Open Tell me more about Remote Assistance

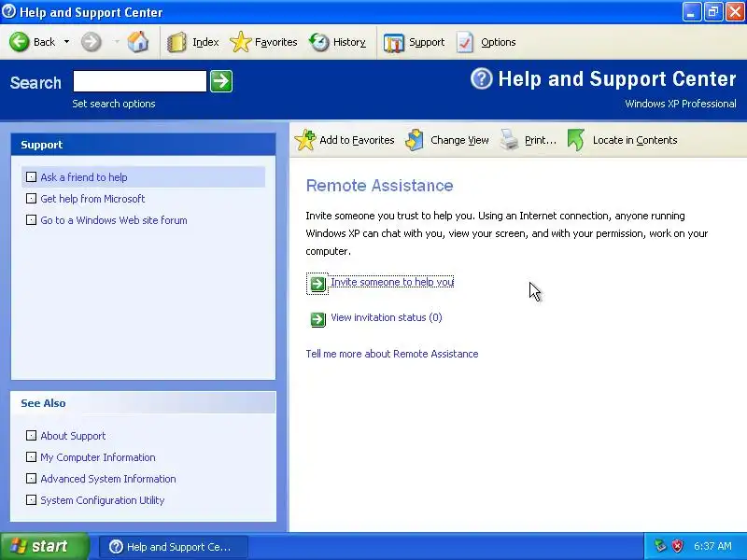[x=392, y=354]
